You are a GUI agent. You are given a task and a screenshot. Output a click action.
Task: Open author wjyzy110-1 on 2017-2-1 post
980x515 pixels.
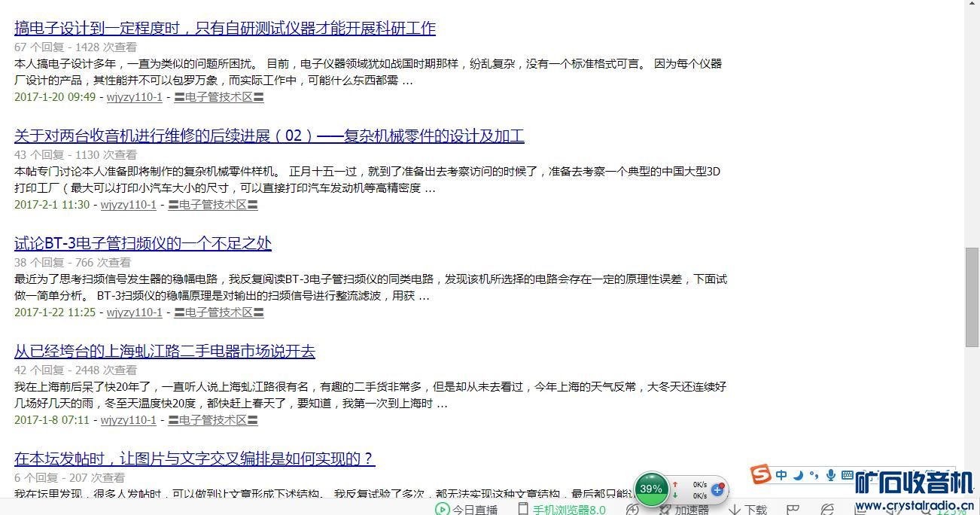click(129, 205)
